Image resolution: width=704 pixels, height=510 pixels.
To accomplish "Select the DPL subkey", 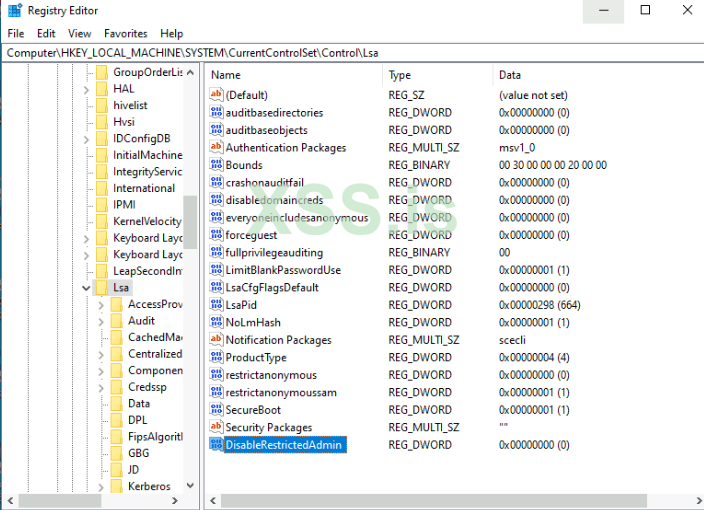I will tap(138, 420).
